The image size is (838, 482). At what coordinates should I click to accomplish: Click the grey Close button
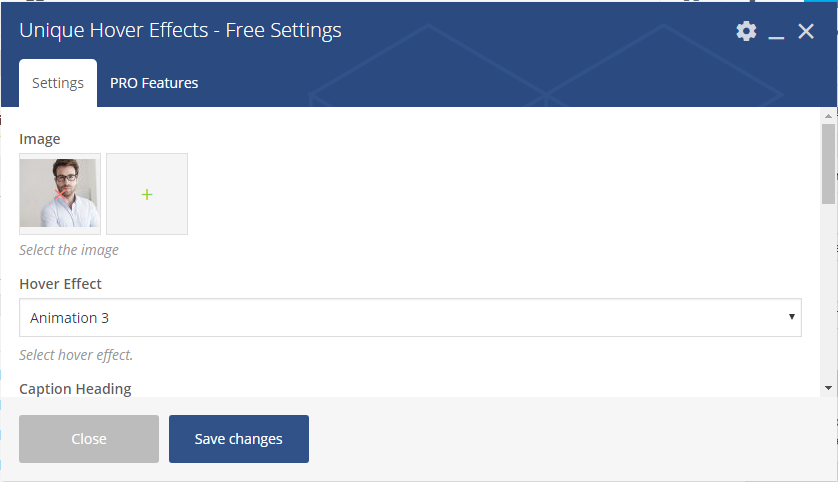pos(89,439)
